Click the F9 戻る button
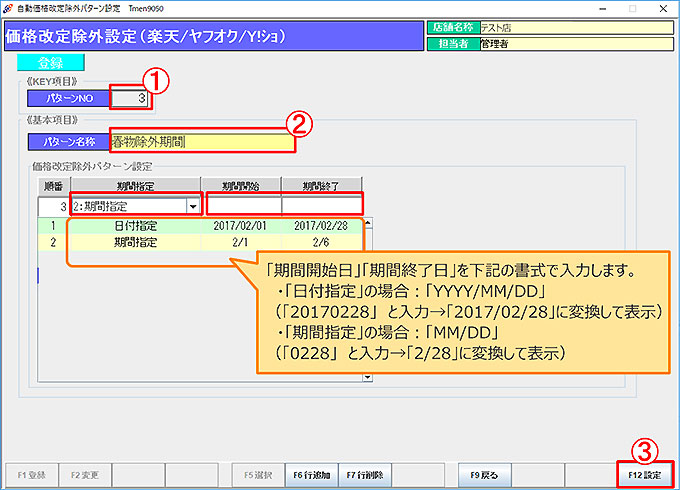 coord(484,475)
